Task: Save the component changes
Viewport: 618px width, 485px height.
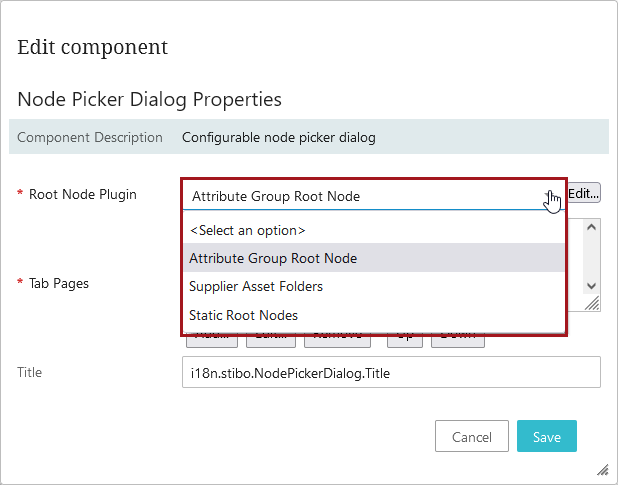Action: coord(547,436)
